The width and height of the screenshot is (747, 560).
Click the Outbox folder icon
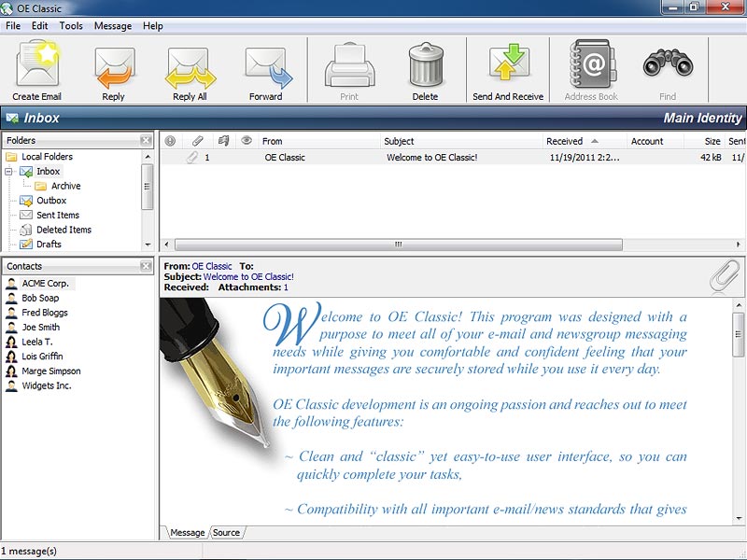pyautogui.click(x=26, y=201)
